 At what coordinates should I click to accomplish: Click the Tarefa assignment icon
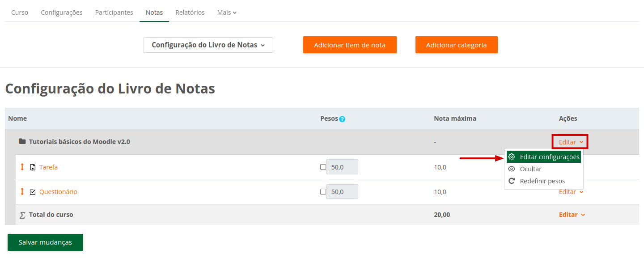tap(33, 167)
